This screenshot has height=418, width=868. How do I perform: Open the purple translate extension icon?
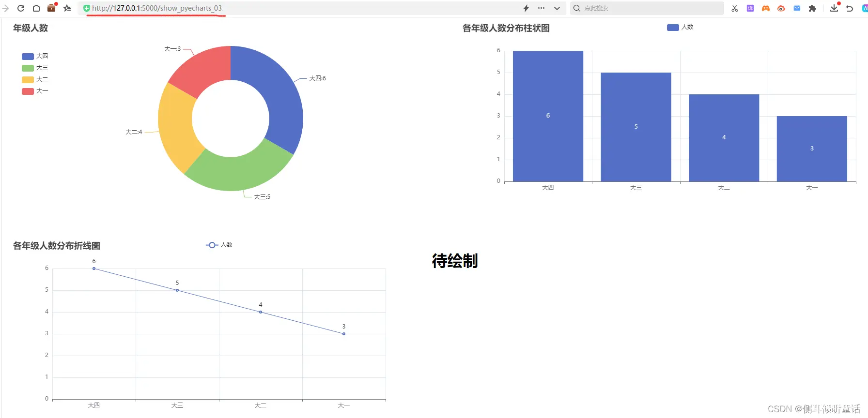click(x=750, y=8)
